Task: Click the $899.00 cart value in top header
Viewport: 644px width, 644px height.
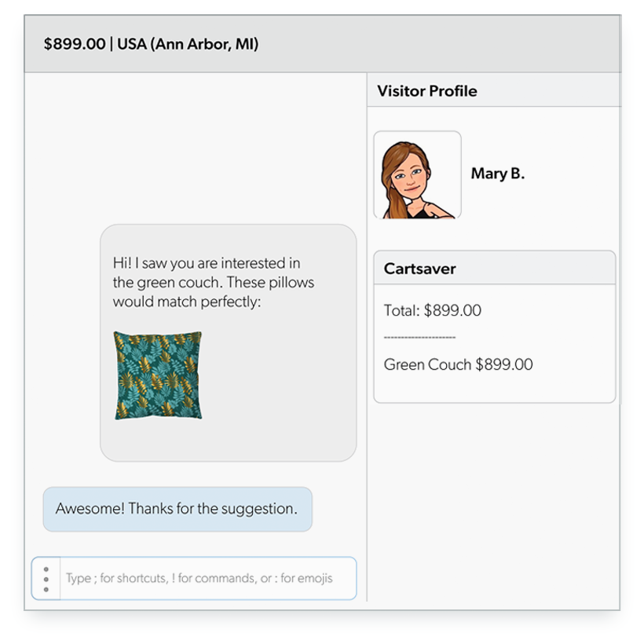Action: pos(75,44)
